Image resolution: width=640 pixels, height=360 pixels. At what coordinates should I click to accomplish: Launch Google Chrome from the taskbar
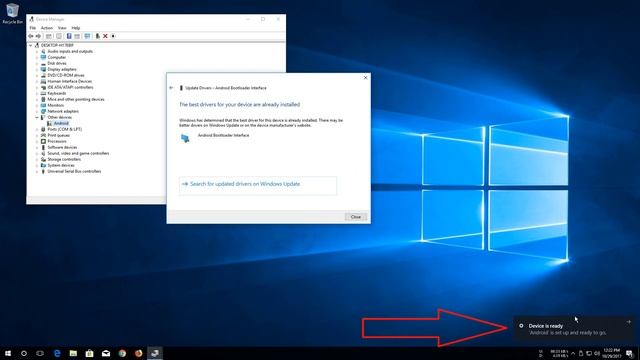122,353
